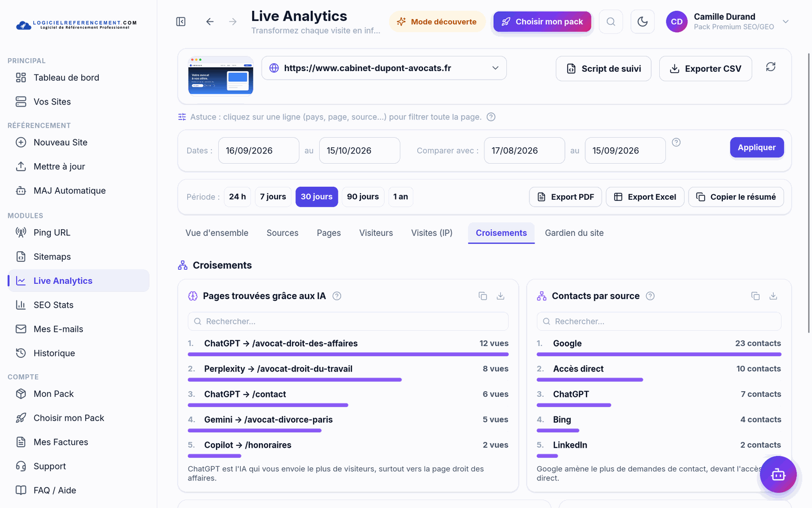Go back with the left arrow

[x=210, y=21]
